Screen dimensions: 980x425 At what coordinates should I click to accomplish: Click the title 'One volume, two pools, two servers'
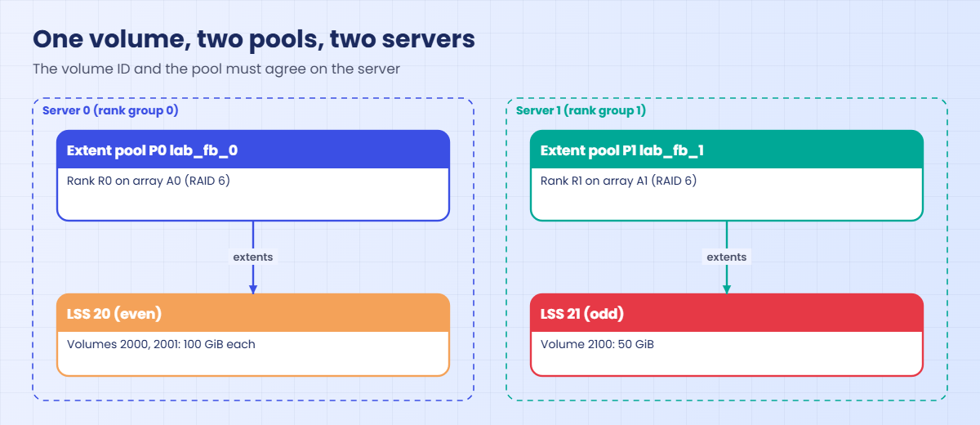(253, 39)
